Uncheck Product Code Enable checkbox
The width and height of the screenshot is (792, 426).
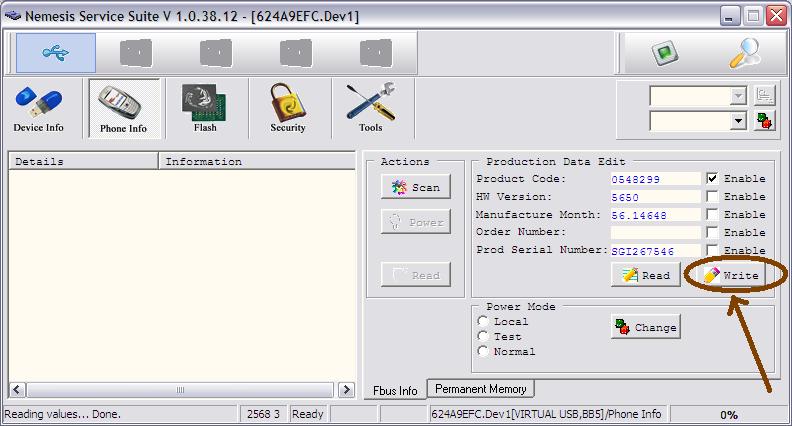(x=712, y=178)
